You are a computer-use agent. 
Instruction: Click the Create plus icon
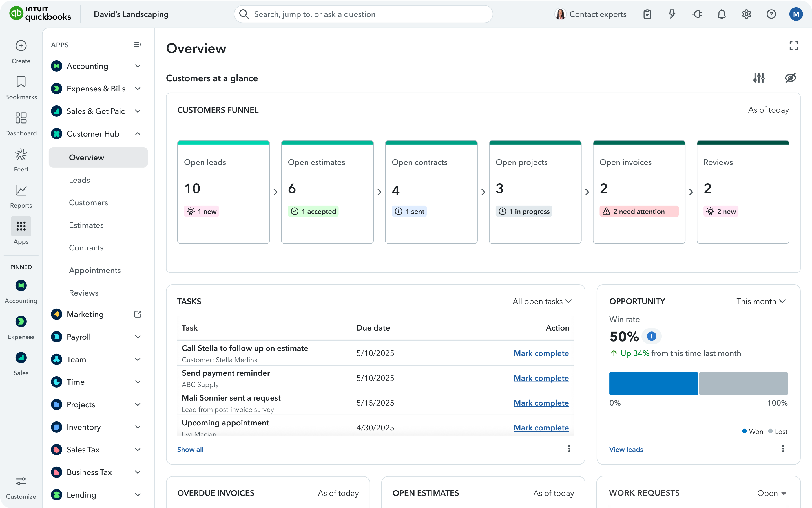21,46
